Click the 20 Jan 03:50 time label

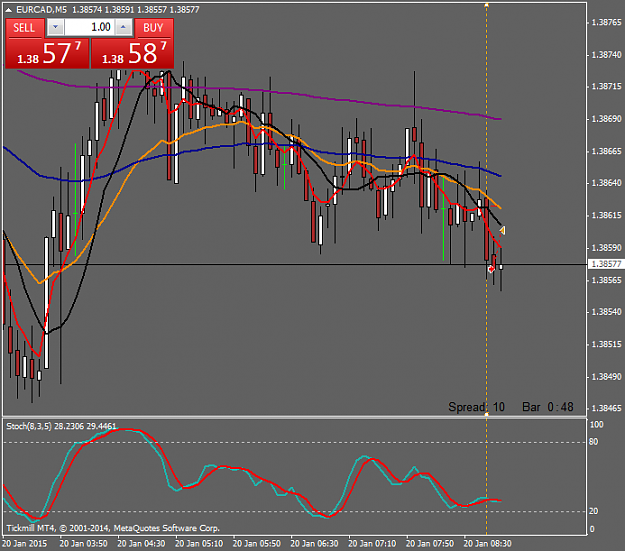pos(83,543)
